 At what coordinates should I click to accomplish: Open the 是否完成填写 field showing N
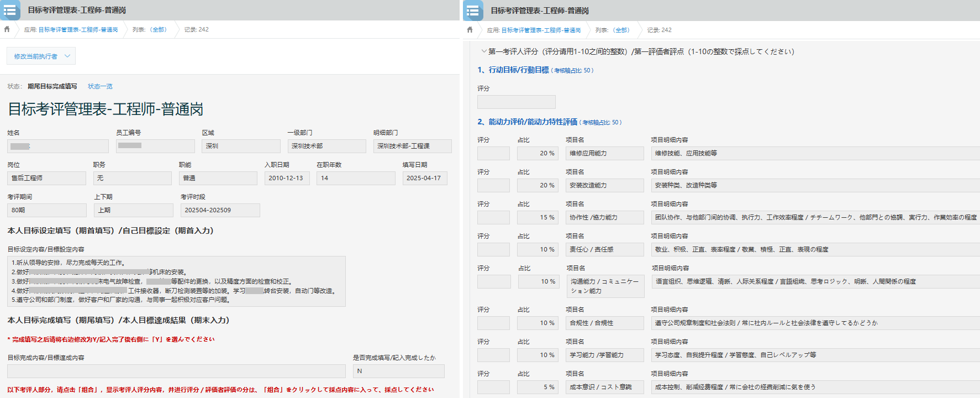point(398,371)
